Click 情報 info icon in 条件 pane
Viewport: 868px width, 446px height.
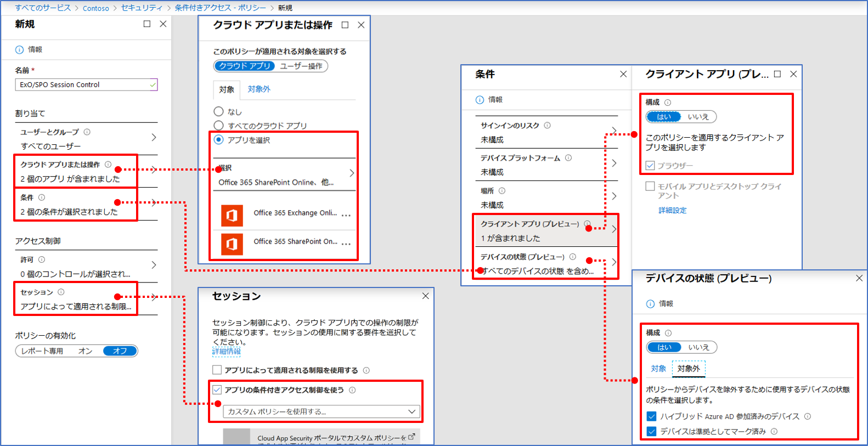[x=480, y=99]
